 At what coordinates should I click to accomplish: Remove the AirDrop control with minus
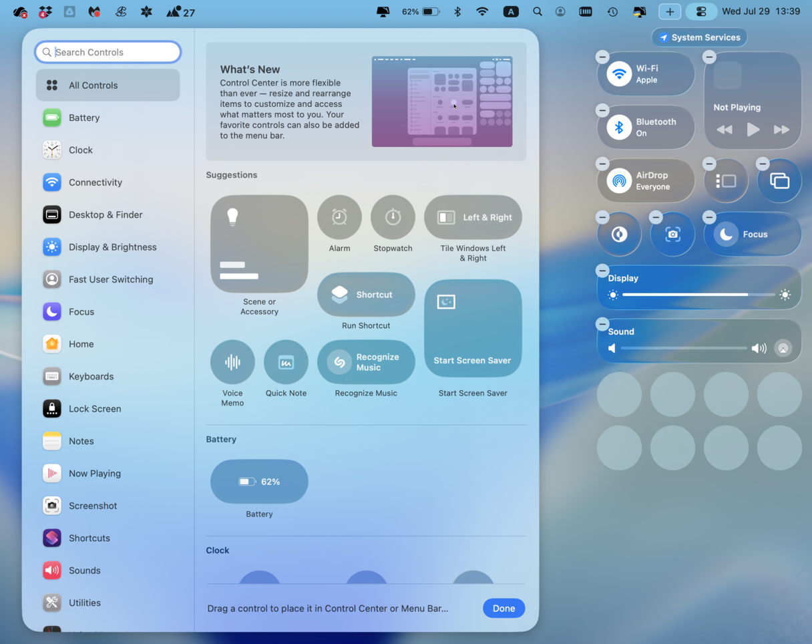point(602,164)
